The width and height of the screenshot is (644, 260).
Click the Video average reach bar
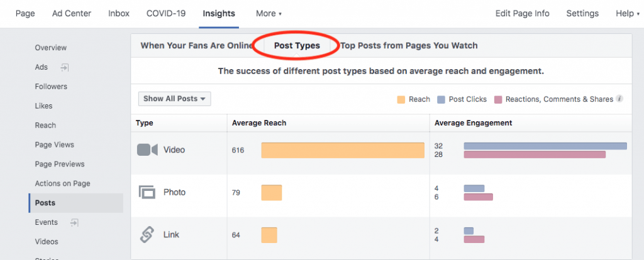click(343, 150)
